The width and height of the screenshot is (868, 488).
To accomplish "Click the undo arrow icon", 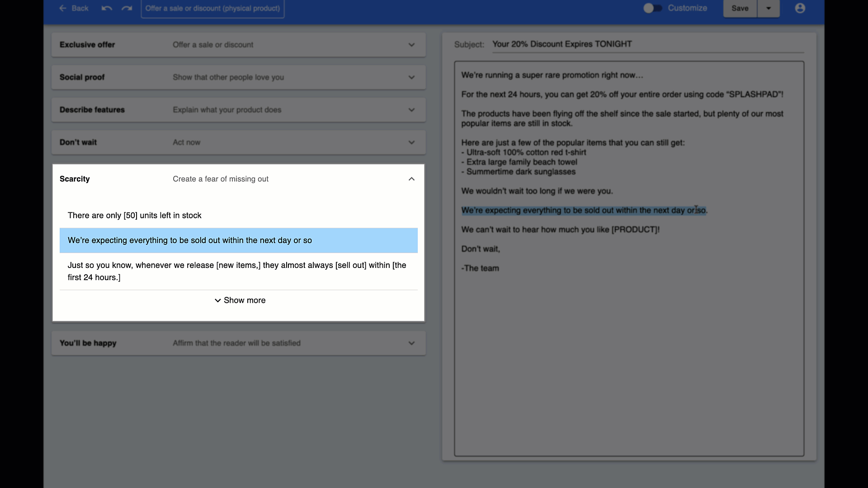I will click(x=107, y=9).
